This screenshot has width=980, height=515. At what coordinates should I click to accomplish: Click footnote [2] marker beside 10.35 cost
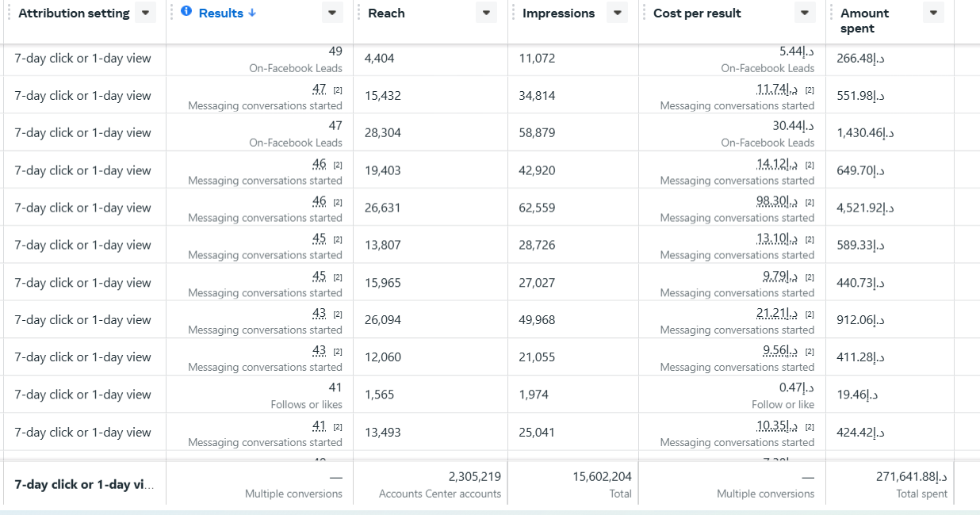click(x=810, y=426)
